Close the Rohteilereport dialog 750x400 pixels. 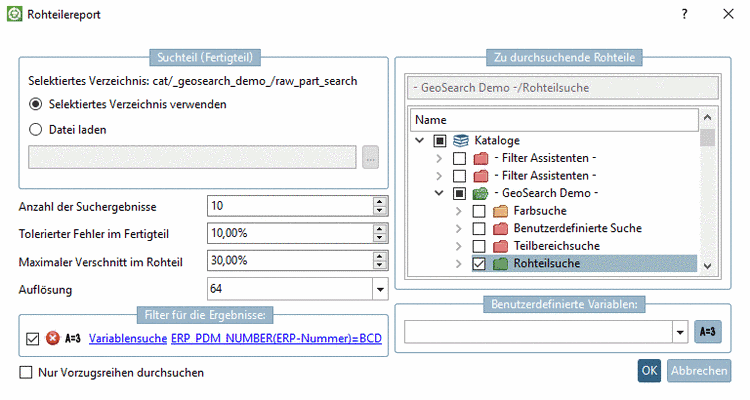click(728, 14)
